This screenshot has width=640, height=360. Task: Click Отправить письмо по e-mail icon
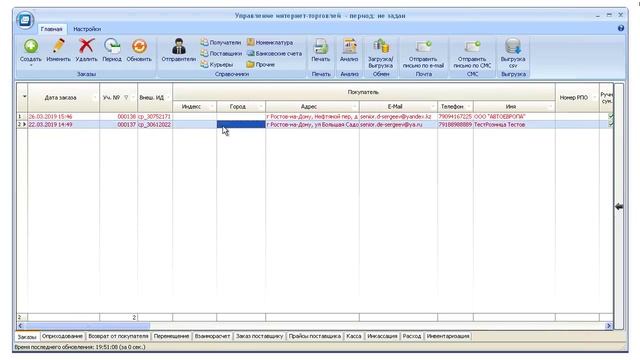click(423, 46)
